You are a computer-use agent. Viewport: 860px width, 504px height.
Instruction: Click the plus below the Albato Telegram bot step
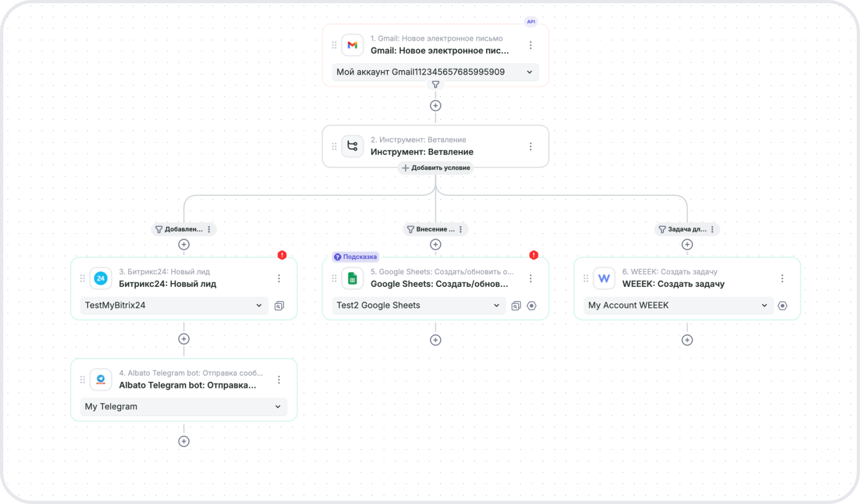(184, 442)
